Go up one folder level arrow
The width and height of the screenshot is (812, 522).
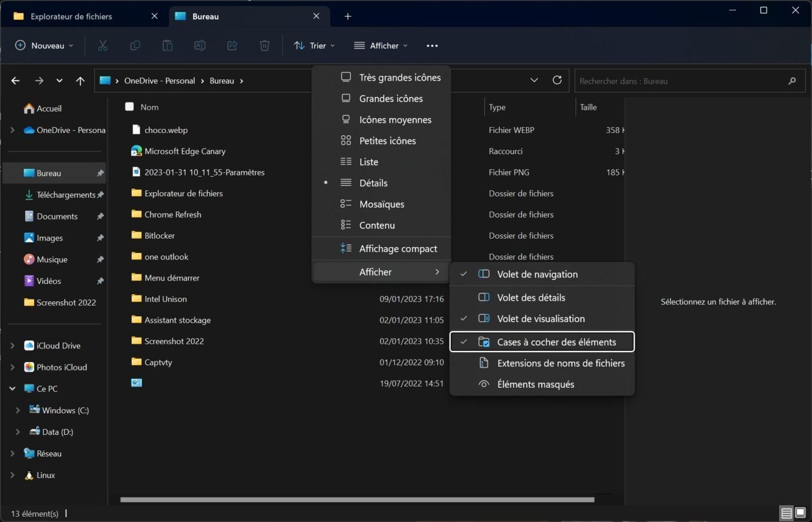(80, 81)
